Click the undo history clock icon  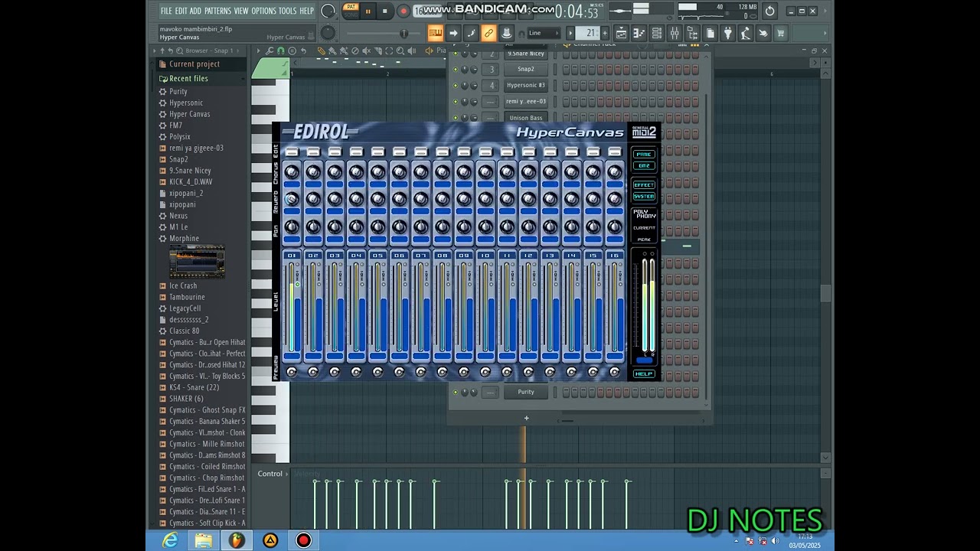click(769, 11)
